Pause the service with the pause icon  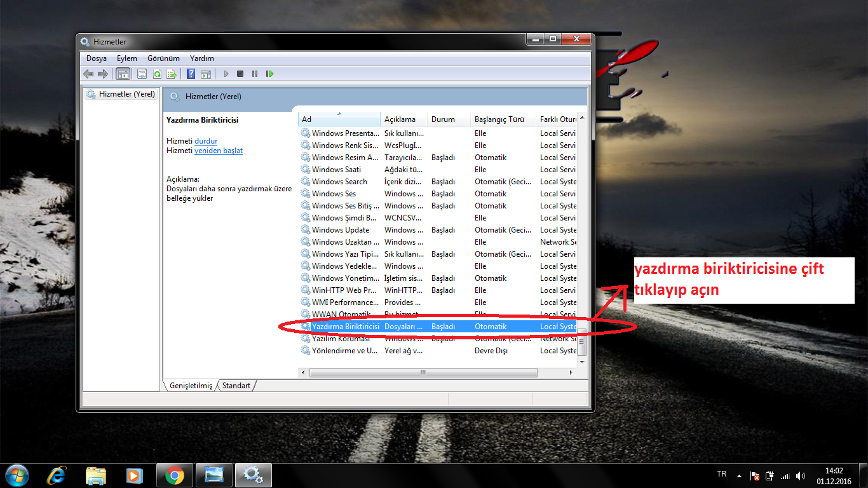255,74
